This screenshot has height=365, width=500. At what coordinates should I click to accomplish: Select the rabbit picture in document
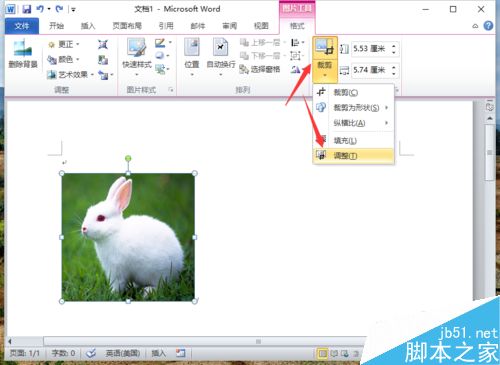(x=128, y=237)
